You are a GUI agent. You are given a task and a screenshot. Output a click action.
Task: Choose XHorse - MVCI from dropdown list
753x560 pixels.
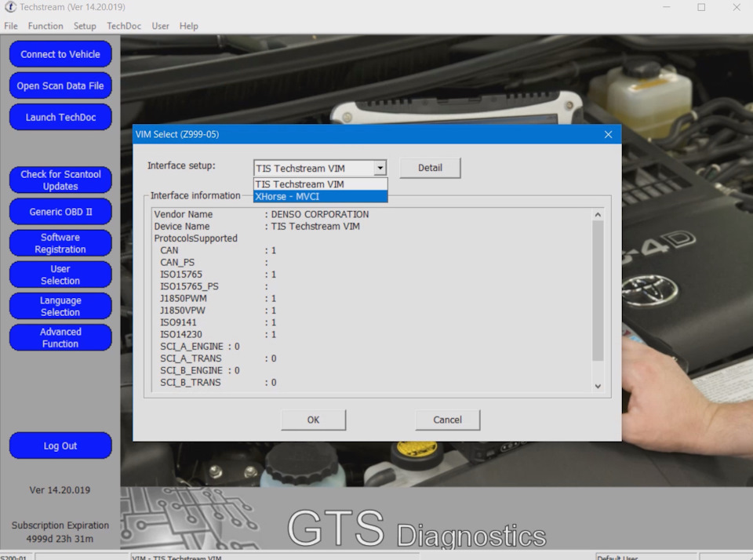(x=320, y=196)
